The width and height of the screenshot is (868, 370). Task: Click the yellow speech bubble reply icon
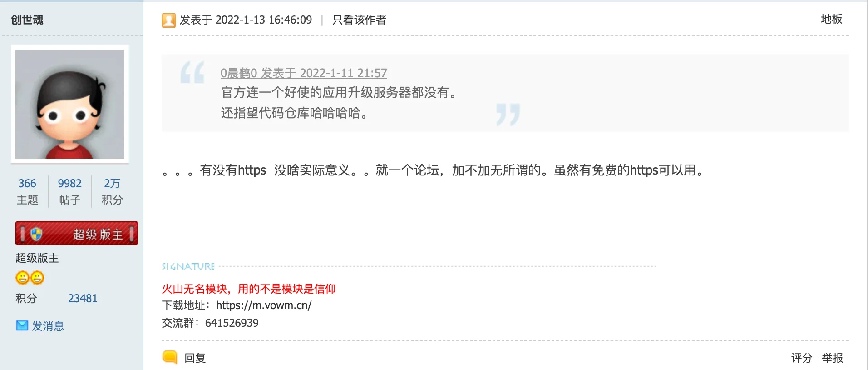coord(170,357)
